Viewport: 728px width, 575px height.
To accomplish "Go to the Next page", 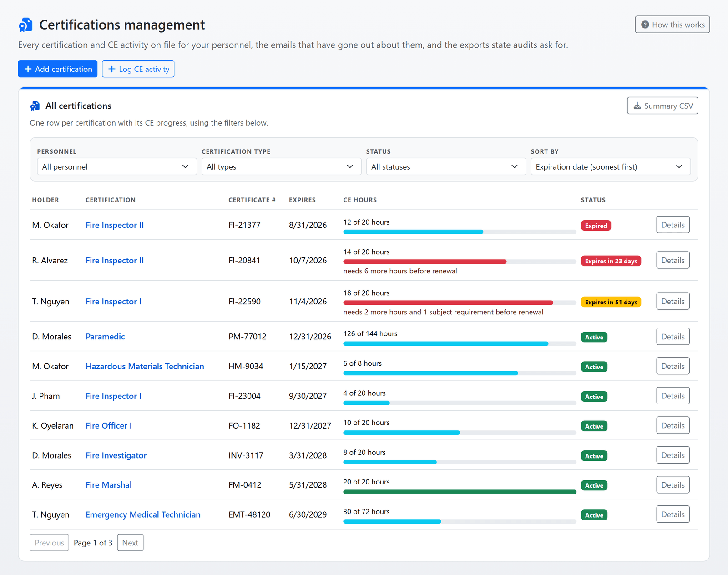I will coord(130,543).
